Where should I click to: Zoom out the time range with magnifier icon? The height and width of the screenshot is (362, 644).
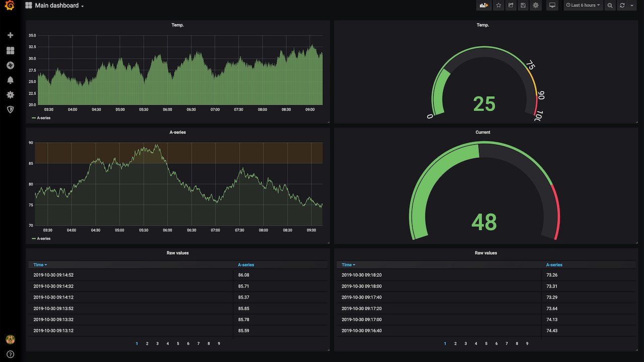(610, 6)
